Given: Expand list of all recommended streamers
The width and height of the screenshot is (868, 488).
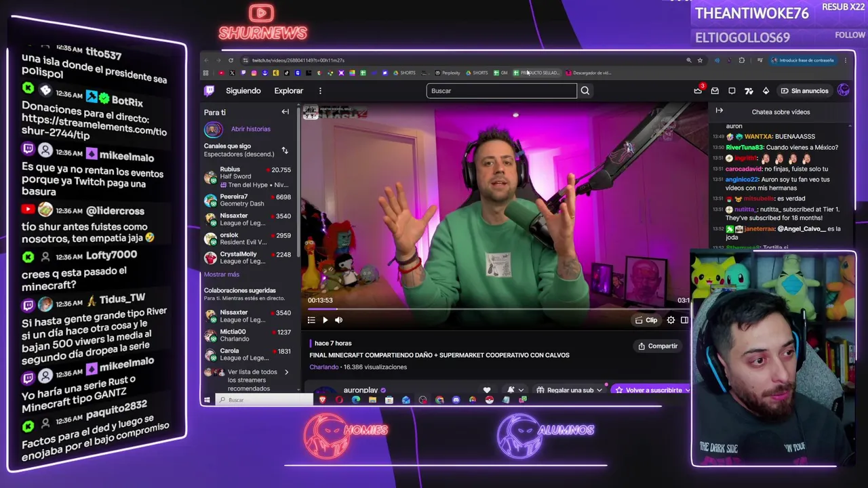Looking at the screenshot, I should pos(248,380).
